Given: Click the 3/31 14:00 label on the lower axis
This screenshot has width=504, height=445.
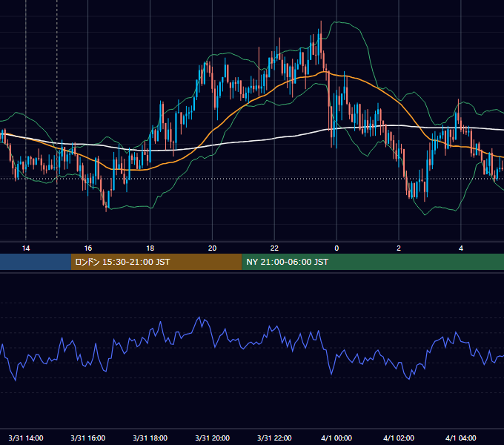Looking at the screenshot, I should point(26,438).
